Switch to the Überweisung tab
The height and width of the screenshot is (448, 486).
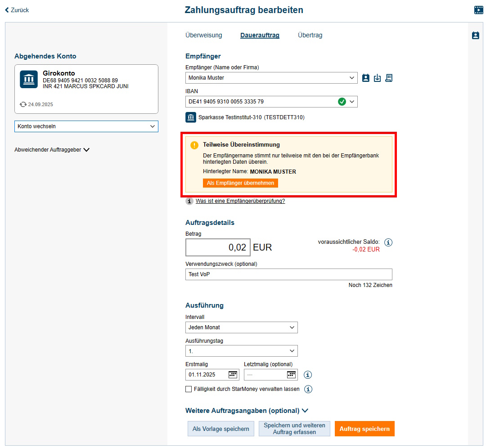204,35
